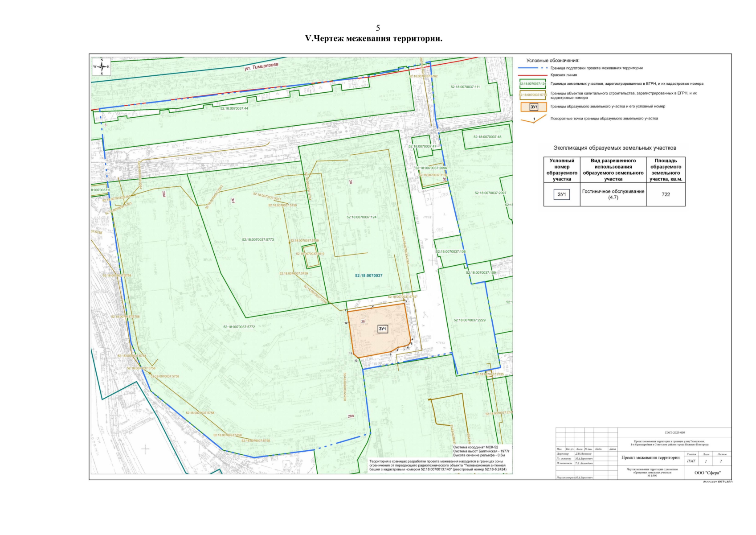Click the red line legend symbol
The height and width of the screenshot is (535, 756).
point(533,75)
